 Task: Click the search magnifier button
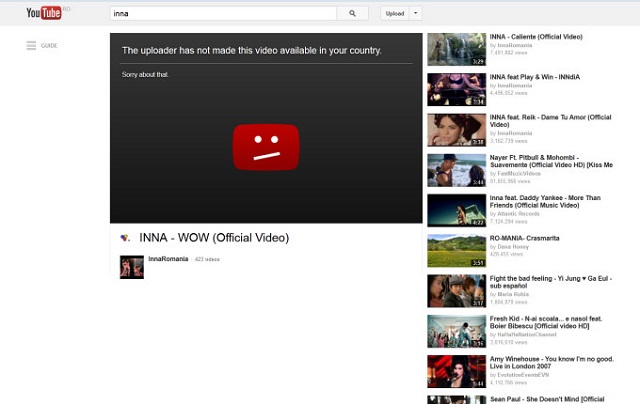pos(352,14)
